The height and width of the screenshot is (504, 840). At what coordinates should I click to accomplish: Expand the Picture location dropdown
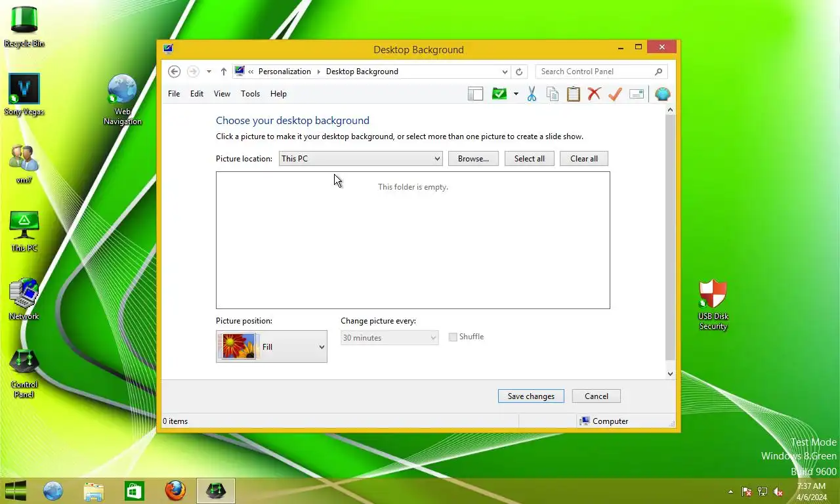coord(360,159)
